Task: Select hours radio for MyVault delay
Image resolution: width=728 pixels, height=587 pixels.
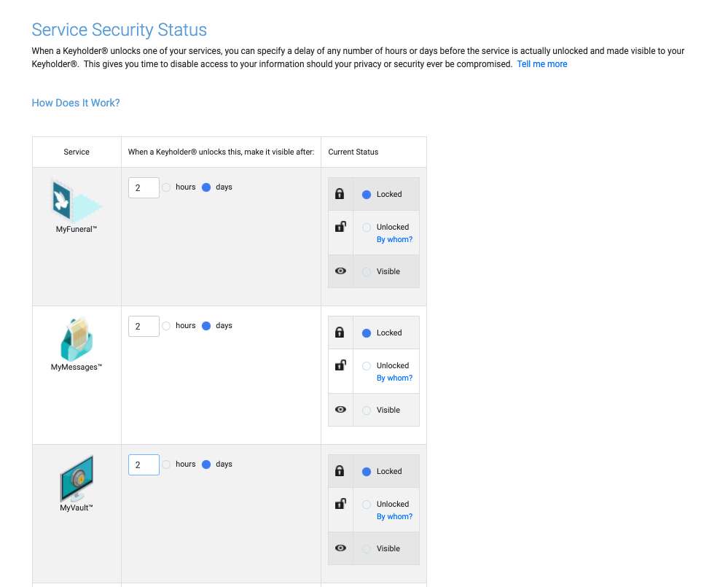Action: tap(166, 464)
